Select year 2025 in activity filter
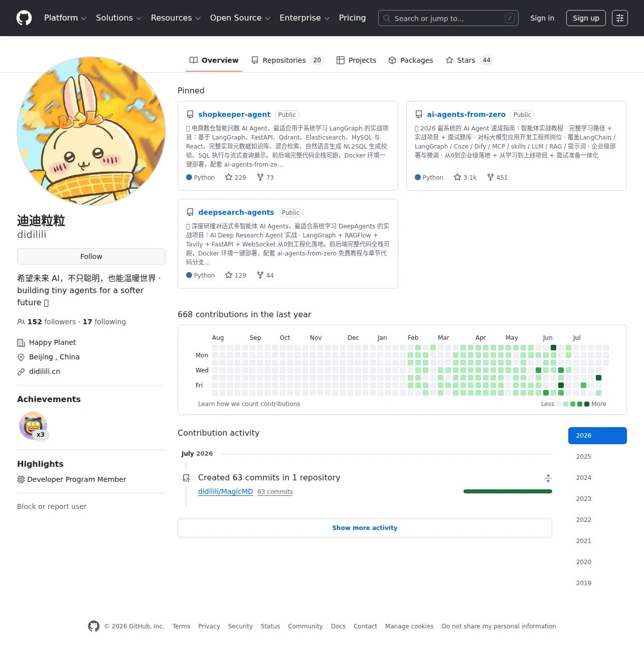 click(597, 457)
